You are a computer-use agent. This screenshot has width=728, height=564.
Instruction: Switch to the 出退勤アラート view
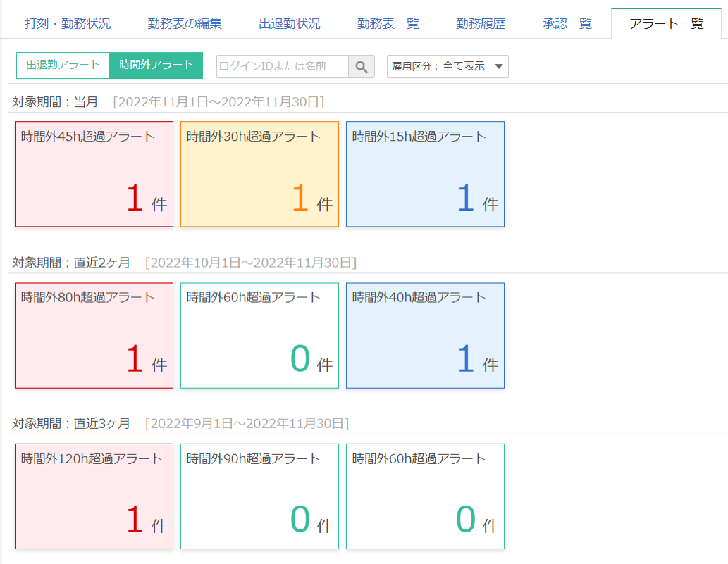62,66
